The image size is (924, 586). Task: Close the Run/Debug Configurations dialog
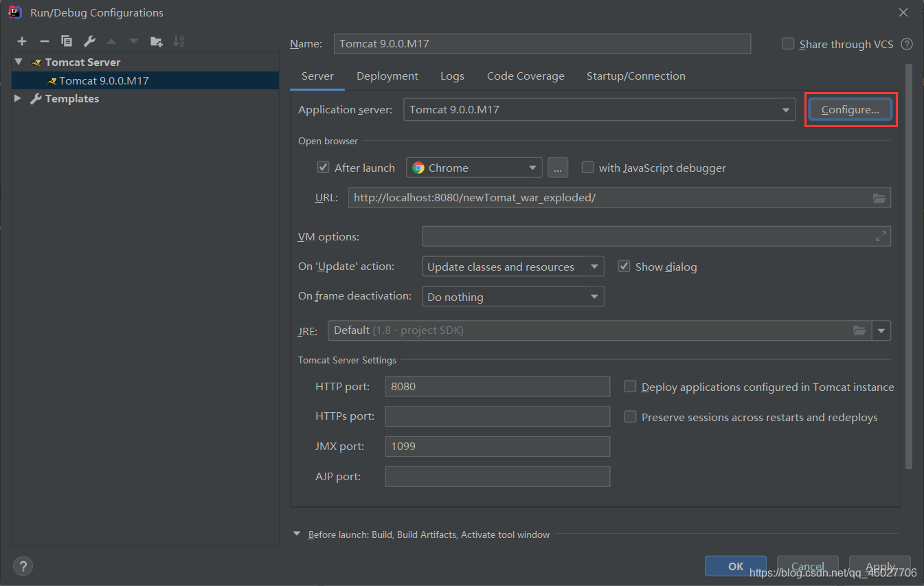pyautogui.click(x=903, y=12)
